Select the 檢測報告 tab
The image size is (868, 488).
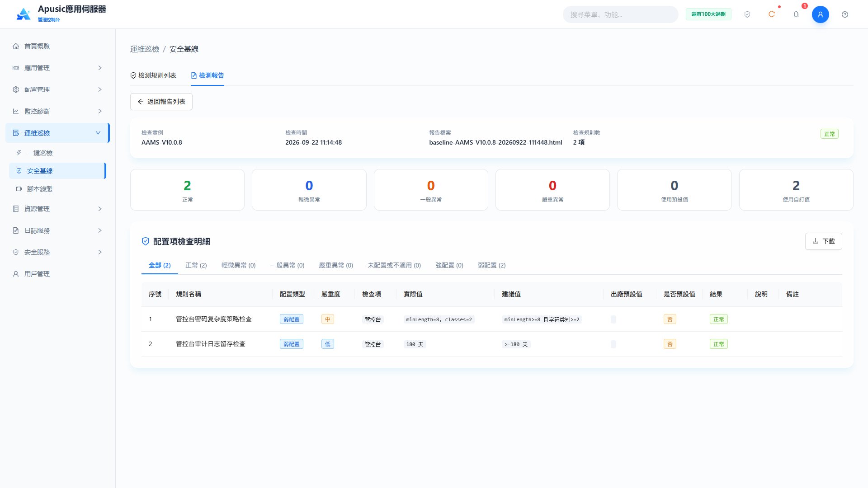(208, 75)
